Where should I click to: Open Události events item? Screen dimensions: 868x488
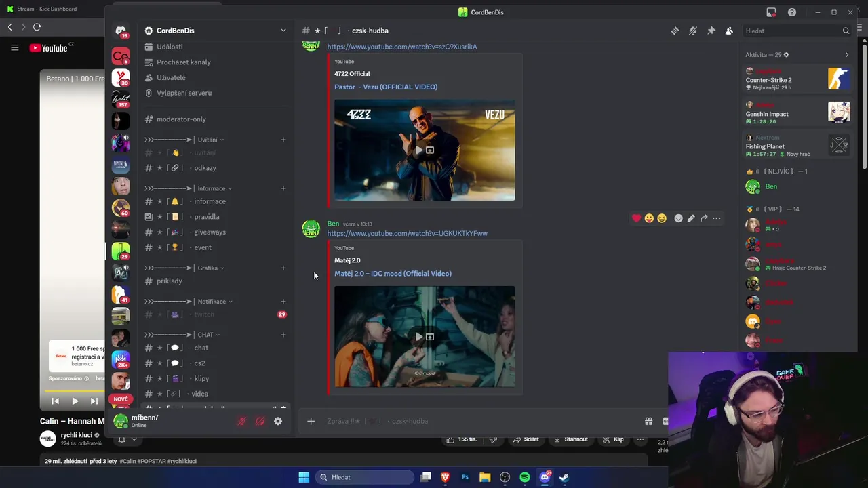click(x=170, y=47)
